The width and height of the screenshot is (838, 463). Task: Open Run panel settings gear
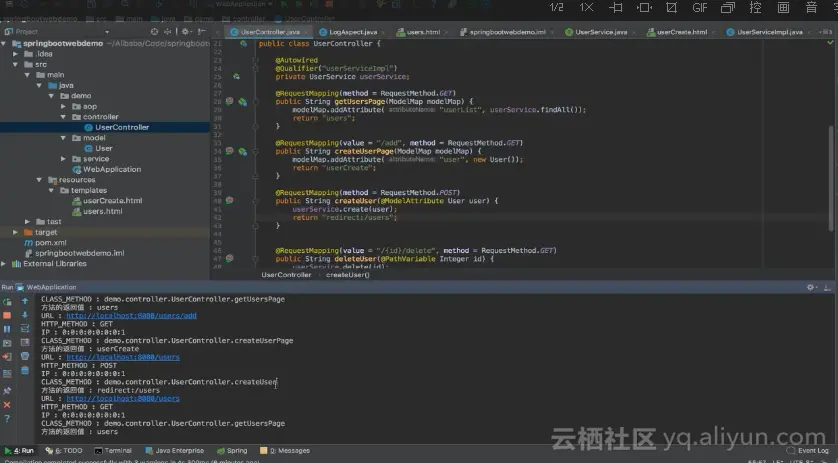click(x=811, y=287)
